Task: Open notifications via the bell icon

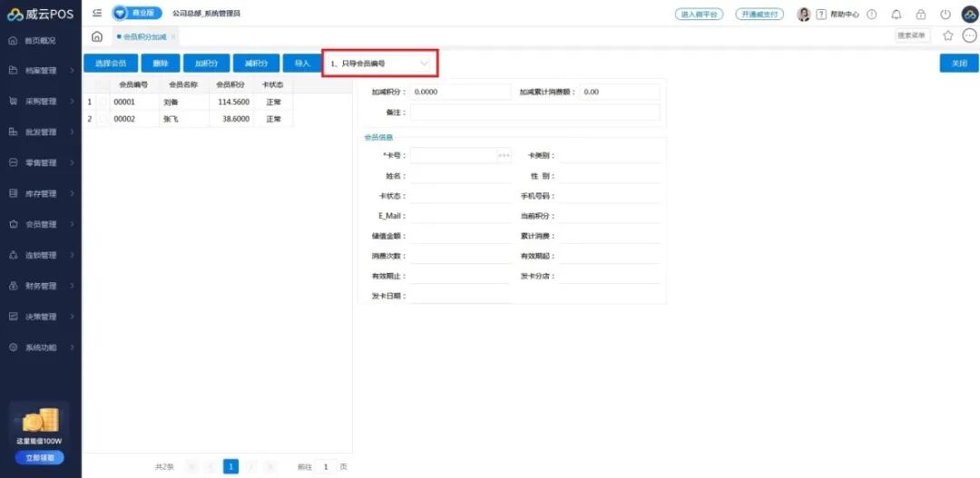Action: pyautogui.click(x=897, y=15)
